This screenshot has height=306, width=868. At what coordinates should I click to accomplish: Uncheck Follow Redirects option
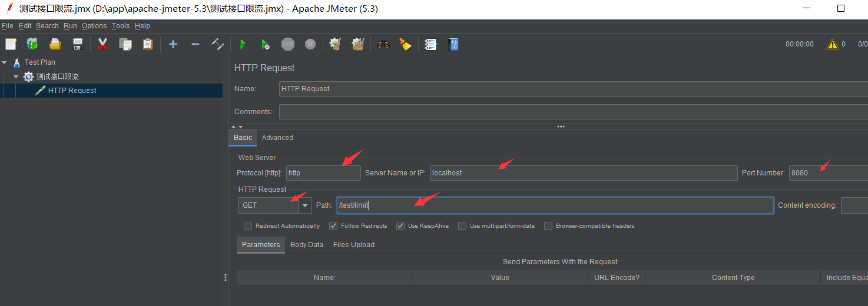click(x=333, y=226)
